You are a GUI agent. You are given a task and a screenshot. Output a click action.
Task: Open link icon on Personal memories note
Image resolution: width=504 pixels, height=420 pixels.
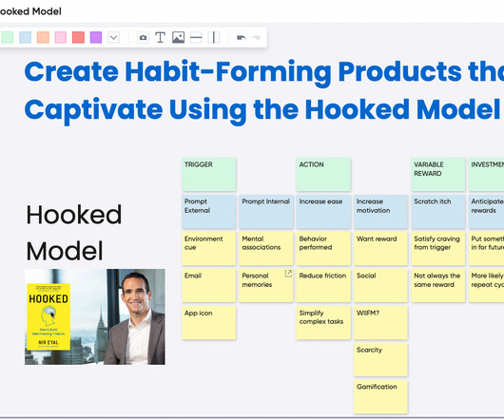pyautogui.click(x=288, y=274)
